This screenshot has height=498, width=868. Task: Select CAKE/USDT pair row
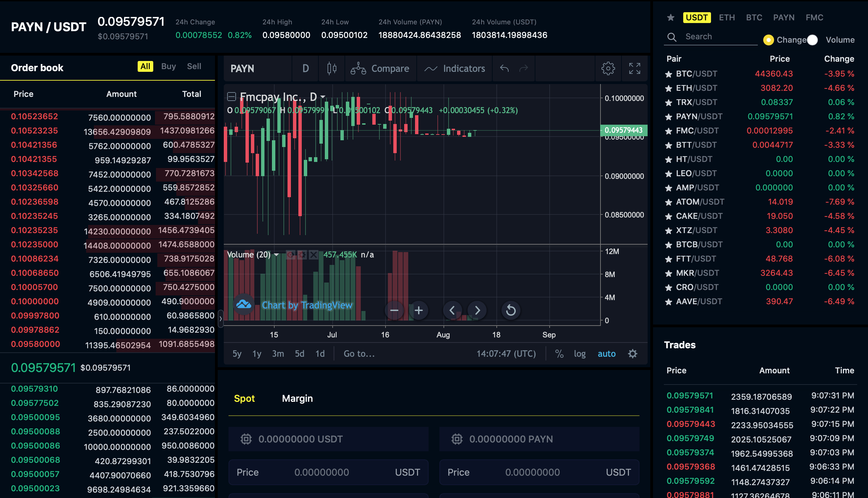pyautogui.click(x=760, y=216)
